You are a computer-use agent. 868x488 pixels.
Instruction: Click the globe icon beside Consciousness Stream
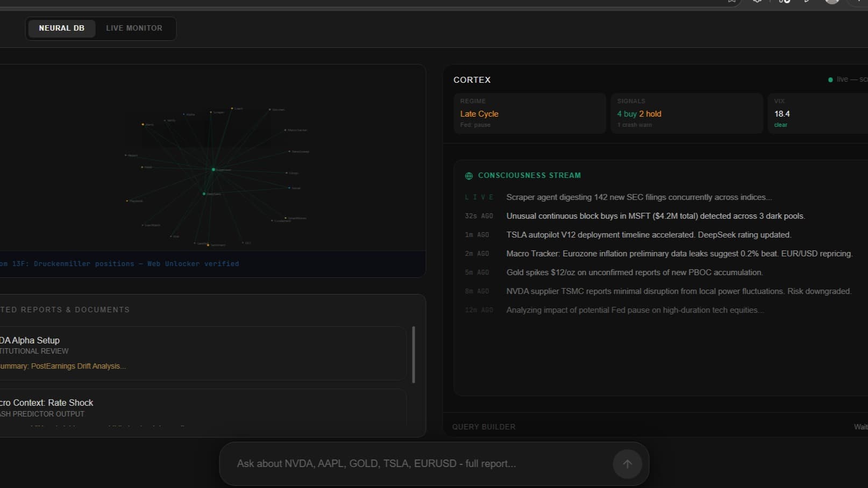click(x=469, y=176)
